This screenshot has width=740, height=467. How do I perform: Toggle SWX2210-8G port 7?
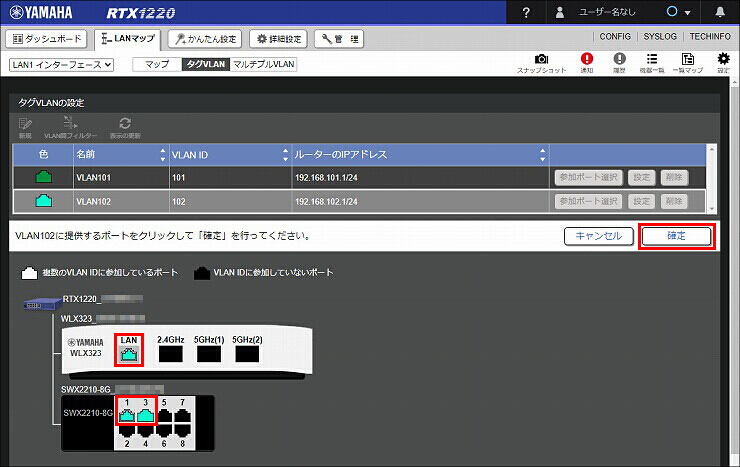point(183,416)
